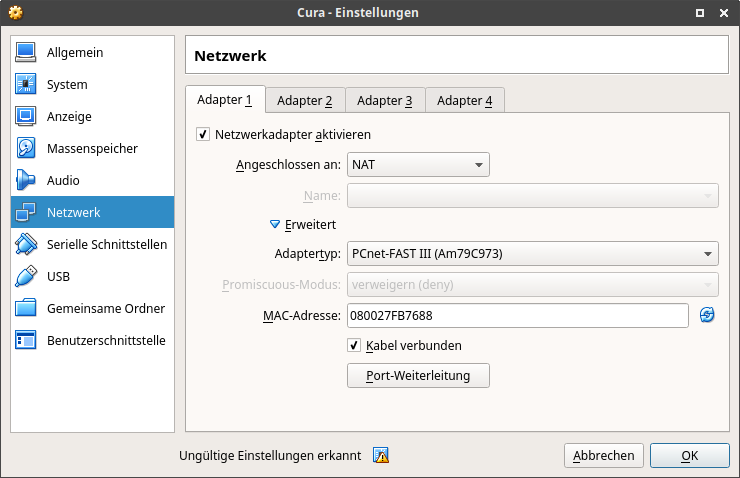The width and height of the screenshot is (740, 478).
Task: Click the Benutzerschnittstelle window icon
Action: (x=25, y=340)
